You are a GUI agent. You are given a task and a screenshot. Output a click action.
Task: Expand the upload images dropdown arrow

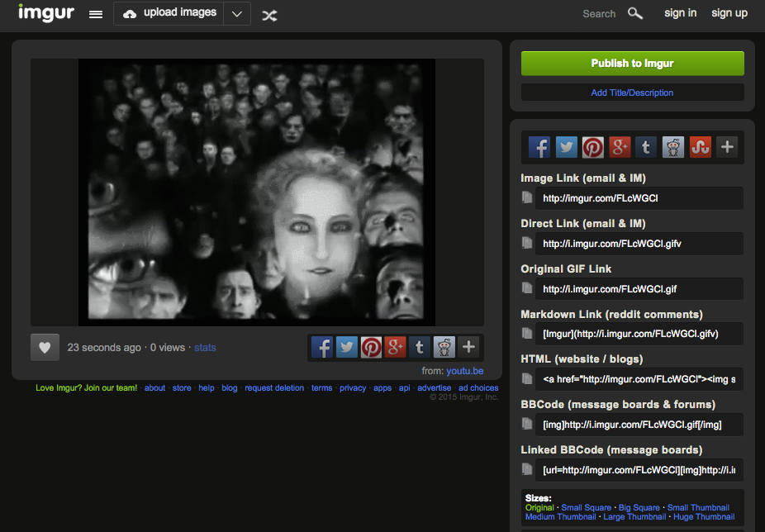(237, 14)
